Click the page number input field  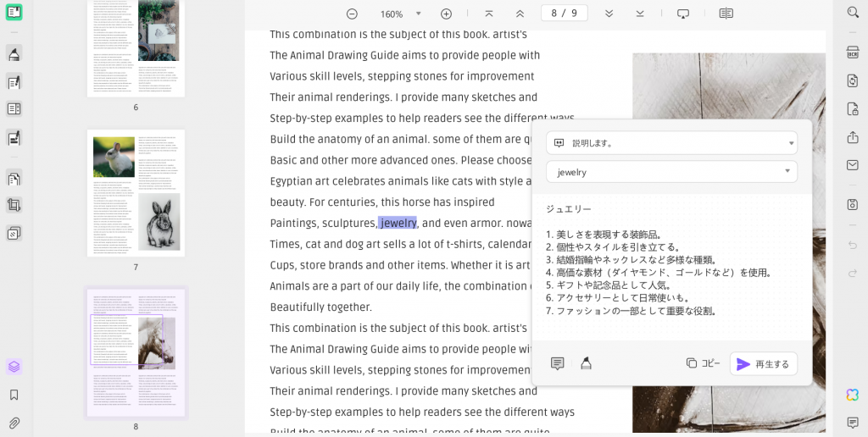click(x=564, y=14)
